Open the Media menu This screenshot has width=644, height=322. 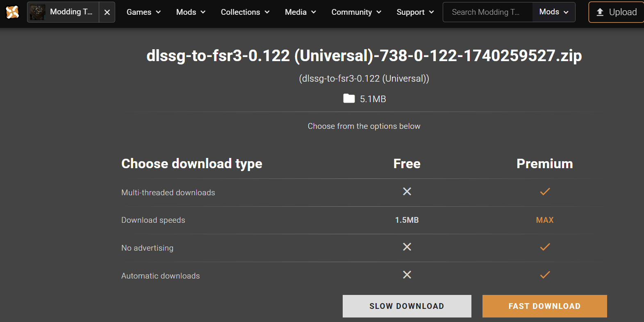tap(300, 12)
